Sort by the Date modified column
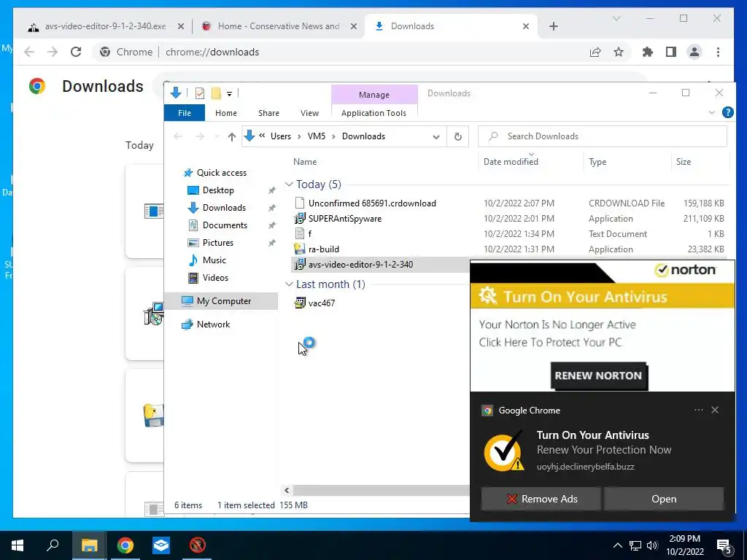The image size is (747, 560). click(x=511, y=162)
